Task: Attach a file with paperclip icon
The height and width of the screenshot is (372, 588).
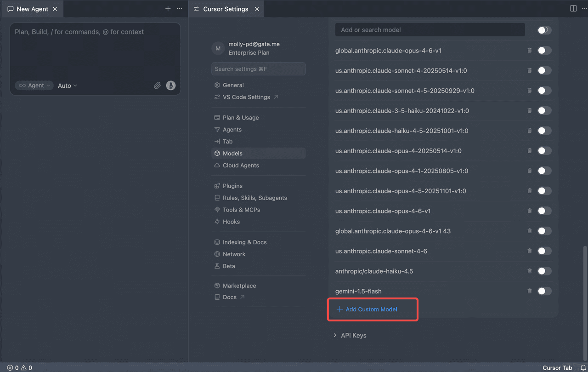Action: click(157, 86)
